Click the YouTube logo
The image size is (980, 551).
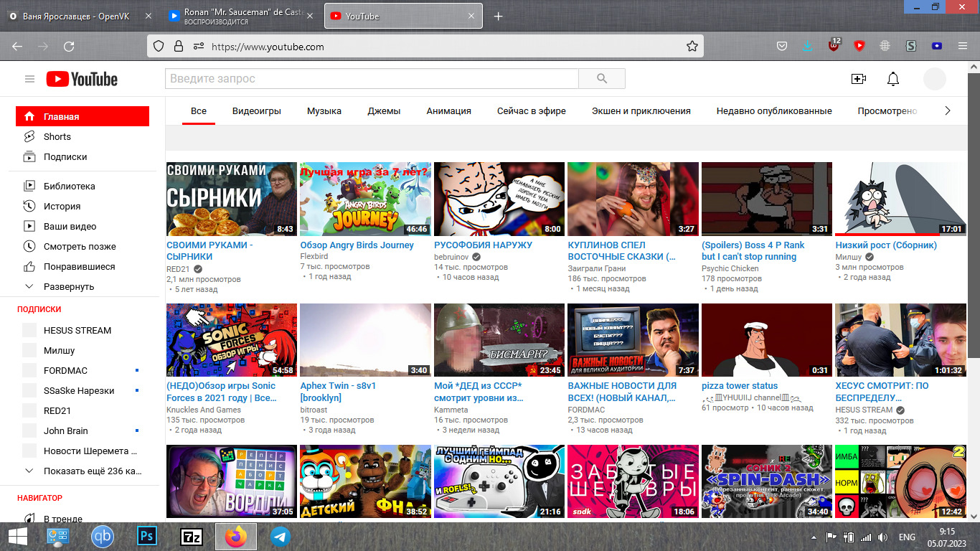[x=82, y=79]
